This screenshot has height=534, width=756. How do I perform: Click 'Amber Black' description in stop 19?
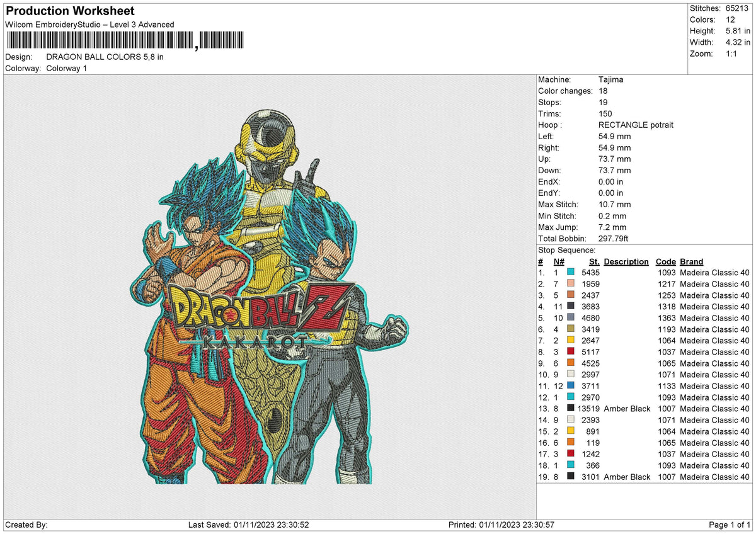[x=627, y=477]
